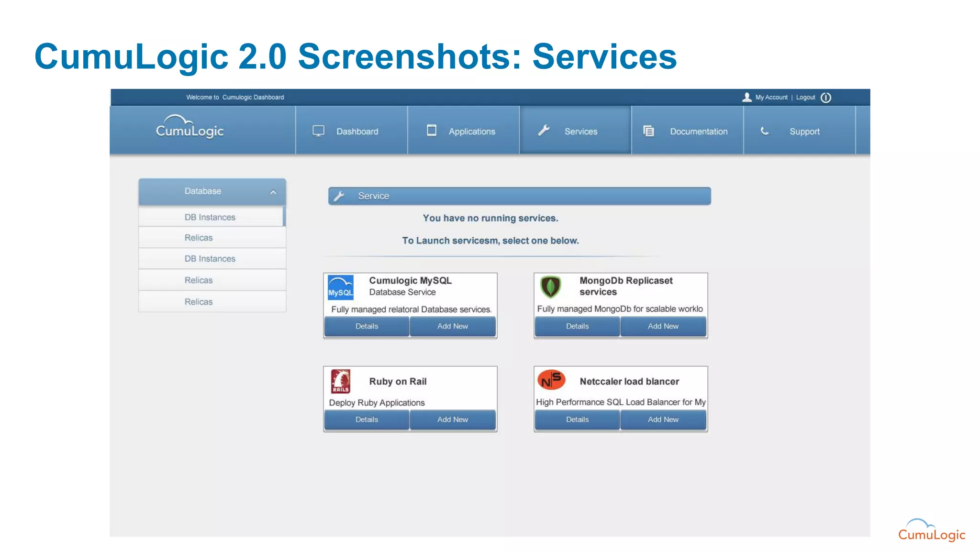View Details for Netccaler load blancer
Image resolution: width=980 pixels, height=551 pixels.
point(577,419)
